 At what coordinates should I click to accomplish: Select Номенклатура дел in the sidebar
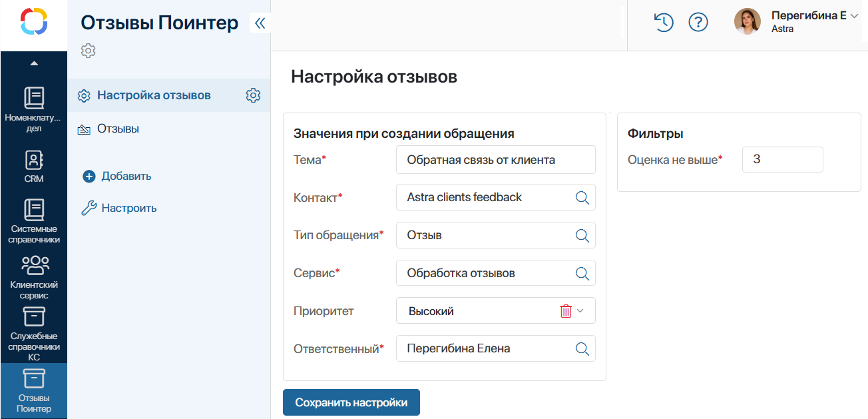(33, 107)
